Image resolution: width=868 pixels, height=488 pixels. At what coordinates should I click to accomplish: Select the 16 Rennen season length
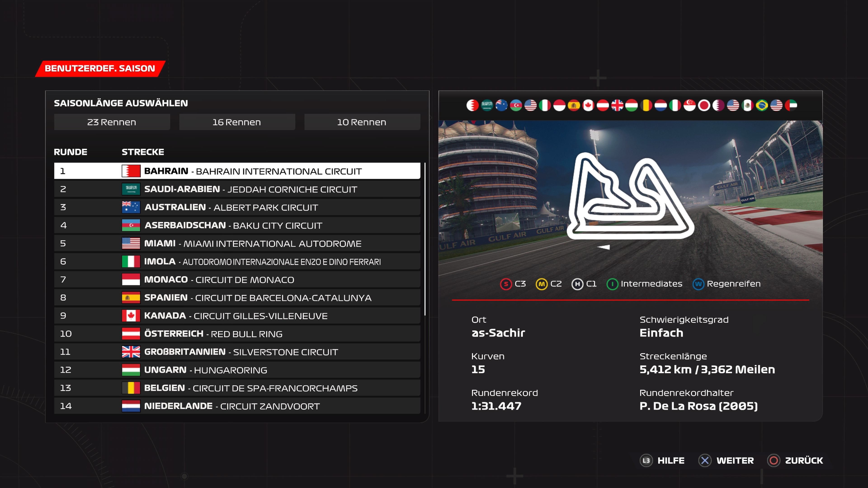pyautogui.click(x=237, y=122)
